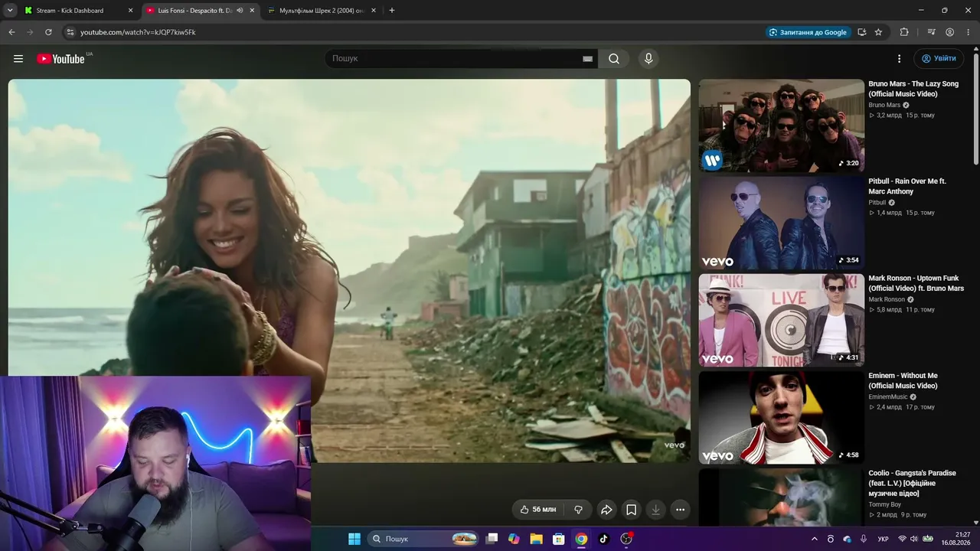Image resolution: width=980 pixels, height=551 pixels.
Task: Click the Windows taskbar Пошук search box
Action: [423, 539]
